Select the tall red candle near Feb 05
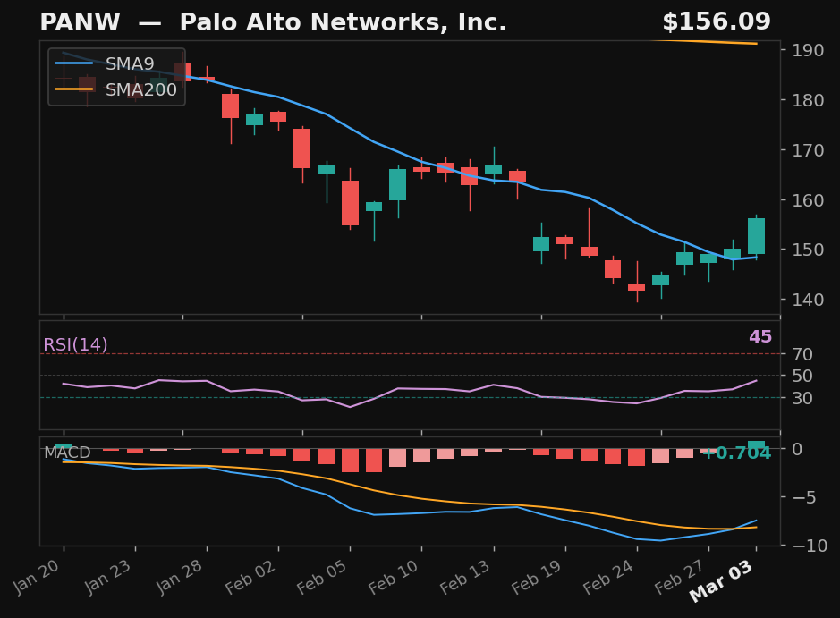Viewport: 840px width, 618px height. 351,204
